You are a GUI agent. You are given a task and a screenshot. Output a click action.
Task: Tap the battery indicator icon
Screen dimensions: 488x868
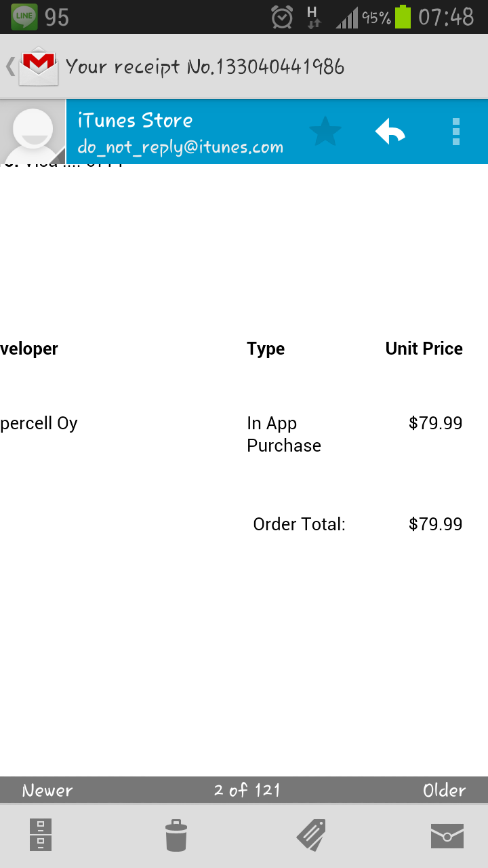coord(403,16)
